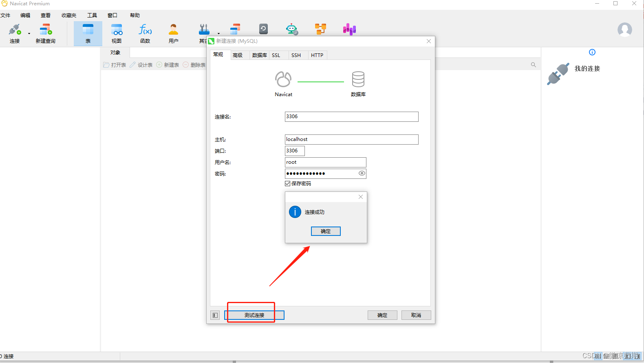
Task: Click the 我的连接 label
Action: 587,68
